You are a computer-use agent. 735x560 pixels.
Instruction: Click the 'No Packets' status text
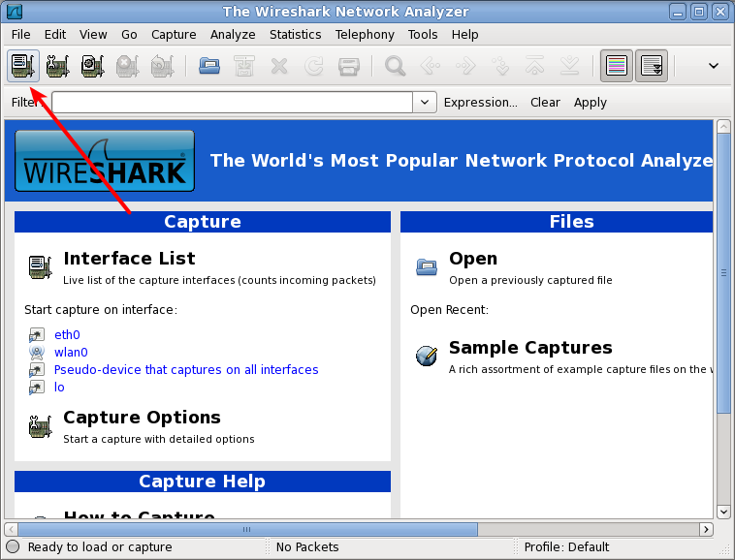coord(307,546)
